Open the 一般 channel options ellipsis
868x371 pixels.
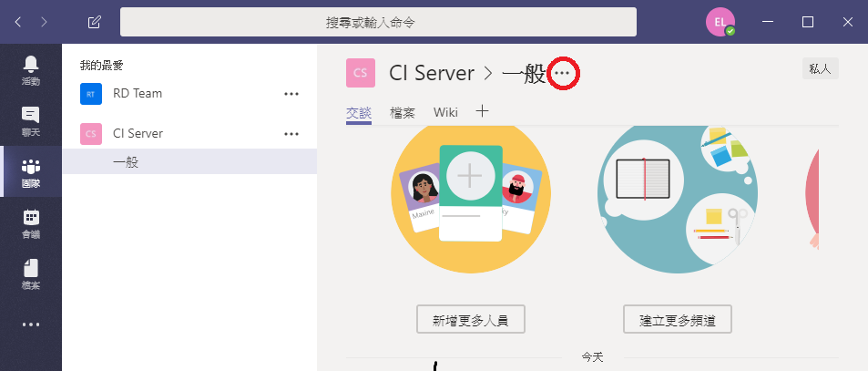click(x=563, y=73)
